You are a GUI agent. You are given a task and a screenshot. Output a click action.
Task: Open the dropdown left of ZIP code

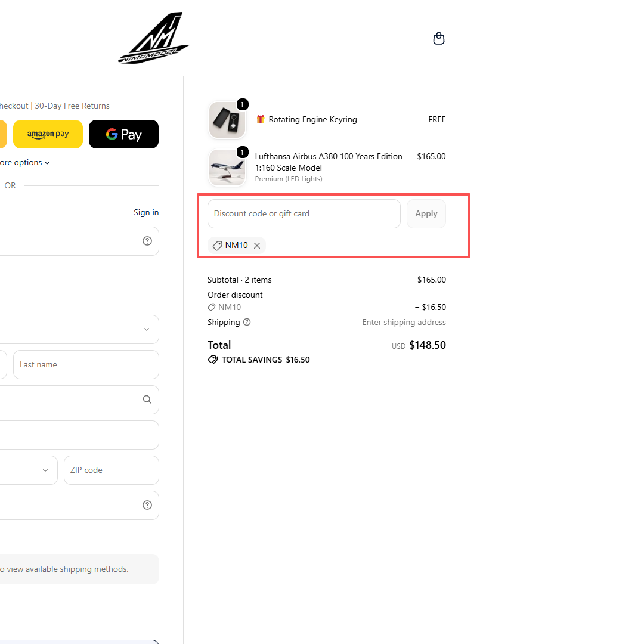point(29,470)
